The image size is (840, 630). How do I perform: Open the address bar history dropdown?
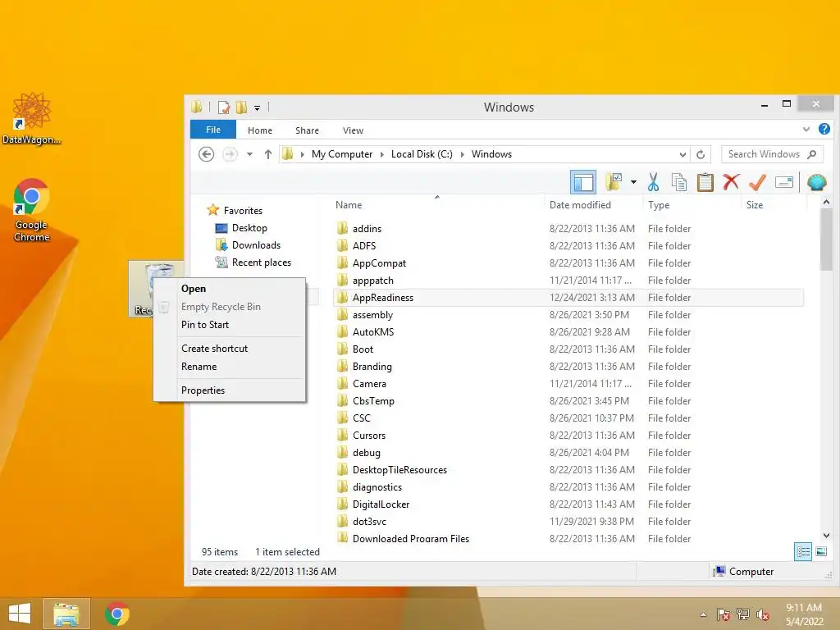point(682,154)
